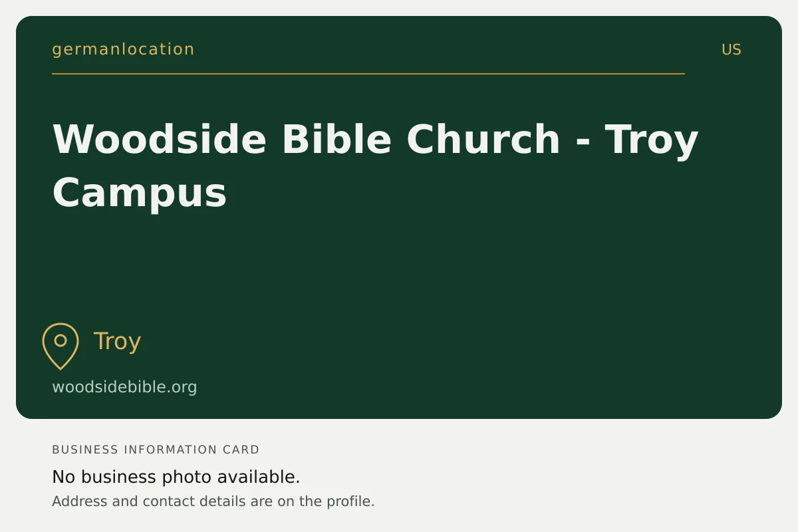Click the inner circle of the pin icon
Viewport: 798px width, 532px height.
(61, 340)
